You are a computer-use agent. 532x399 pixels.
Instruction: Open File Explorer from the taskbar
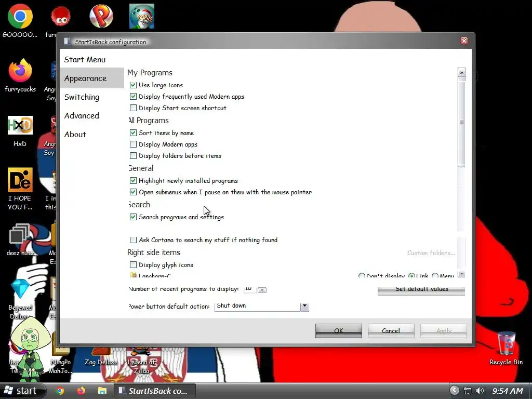(102, 391)
